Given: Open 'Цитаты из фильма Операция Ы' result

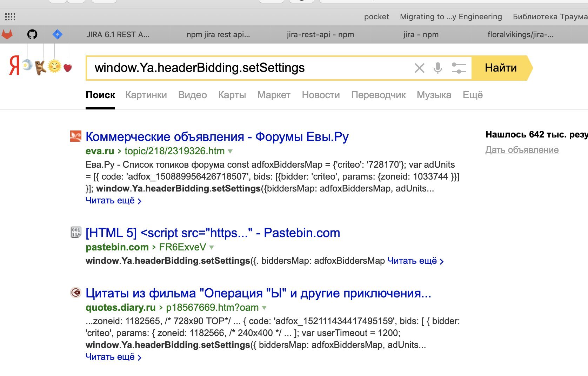Looking at the screenshot, I should click(259, 293).
